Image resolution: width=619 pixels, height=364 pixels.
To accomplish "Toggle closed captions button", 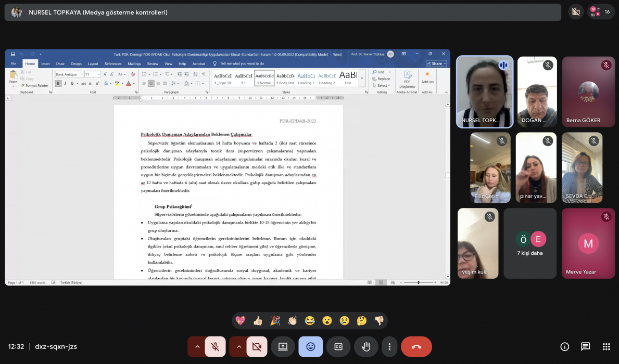I will pyautogui.click(x=338, y=347).
